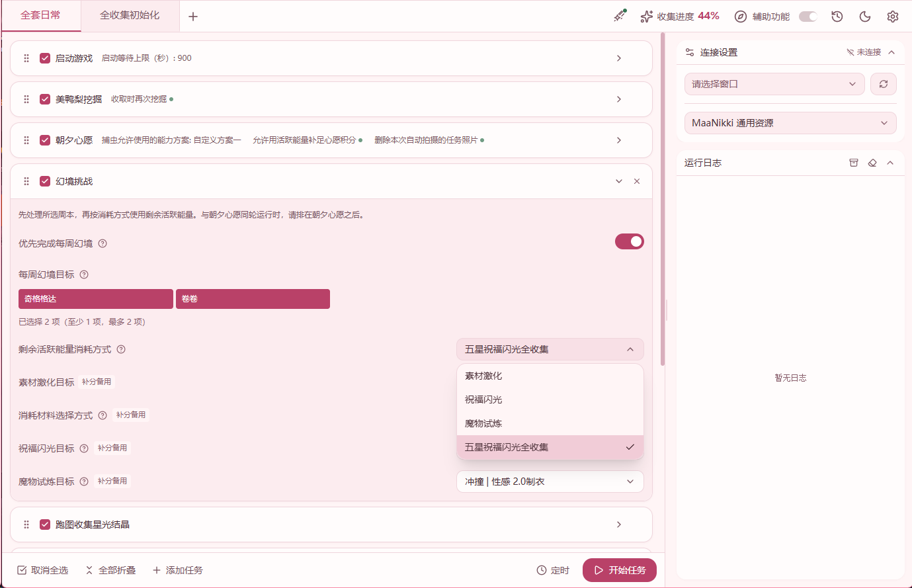
Task: Refresh the window list button
Action: [x=884, y=84]
